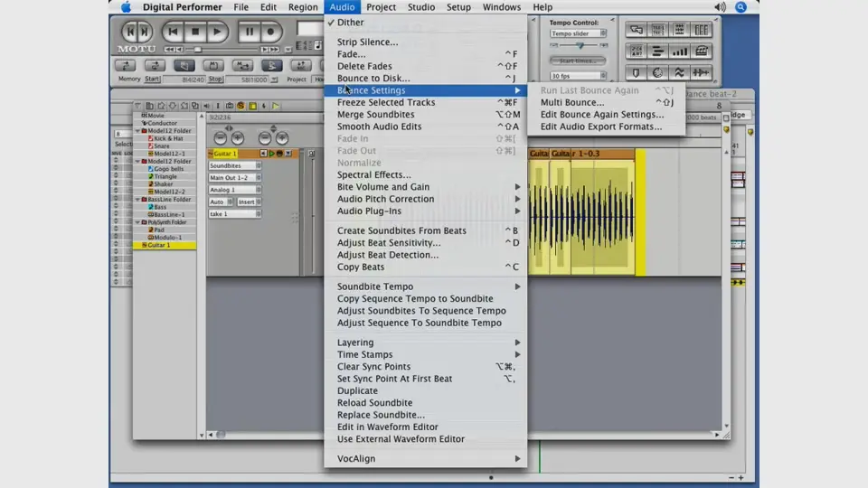Open the Analog 1 input dropdown
868x488 pixels.
click(235, 190)
